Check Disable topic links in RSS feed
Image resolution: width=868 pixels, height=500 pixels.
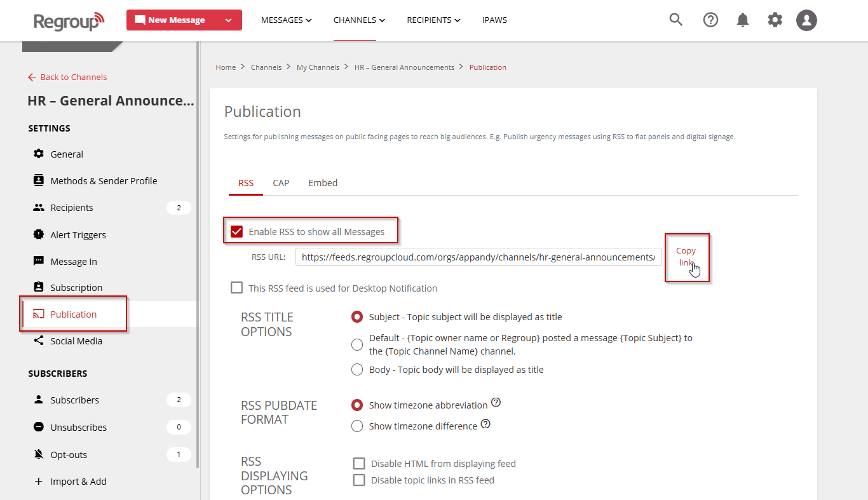359,480
